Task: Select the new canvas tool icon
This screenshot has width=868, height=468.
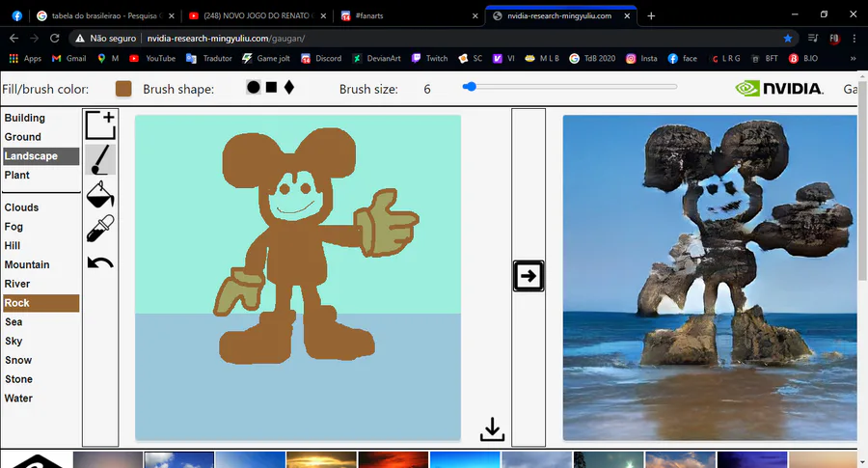Action: (100, 125)
